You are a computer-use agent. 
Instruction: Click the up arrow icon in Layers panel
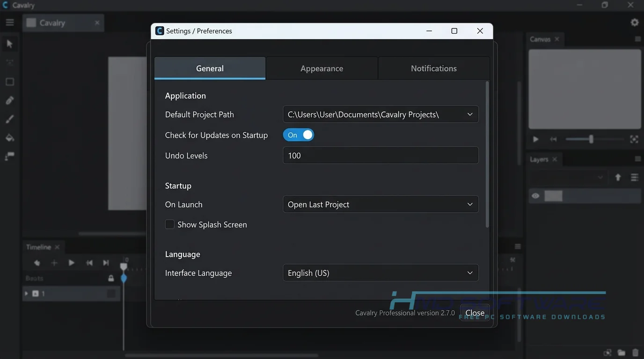click(618, 178)
